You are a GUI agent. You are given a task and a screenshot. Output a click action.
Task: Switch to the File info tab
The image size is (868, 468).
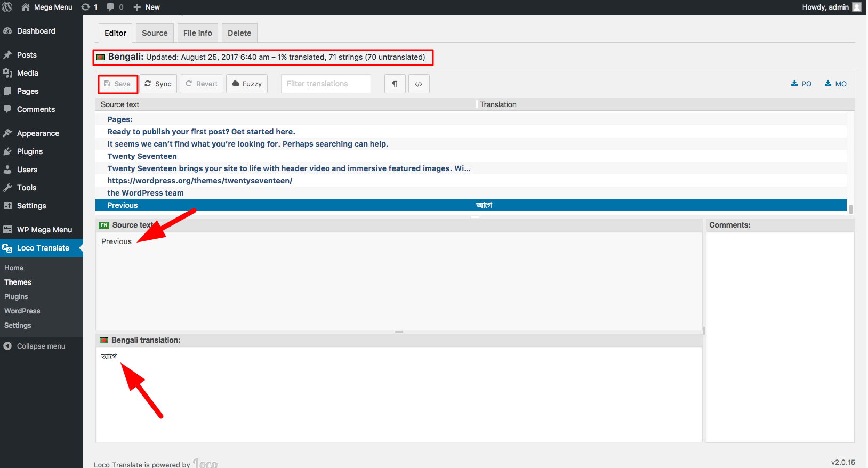(x=198, y=33)
